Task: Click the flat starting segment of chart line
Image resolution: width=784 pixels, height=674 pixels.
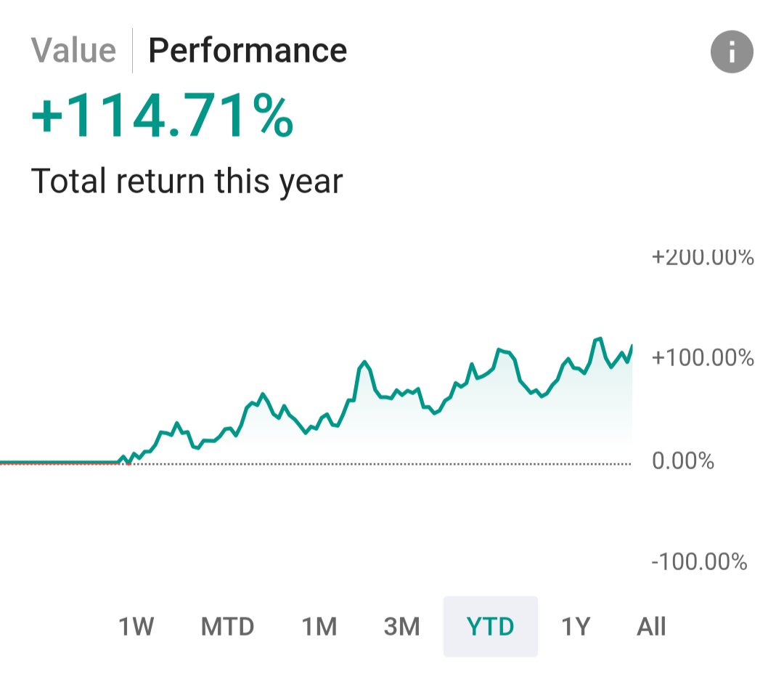Action: tap(58, 461)
